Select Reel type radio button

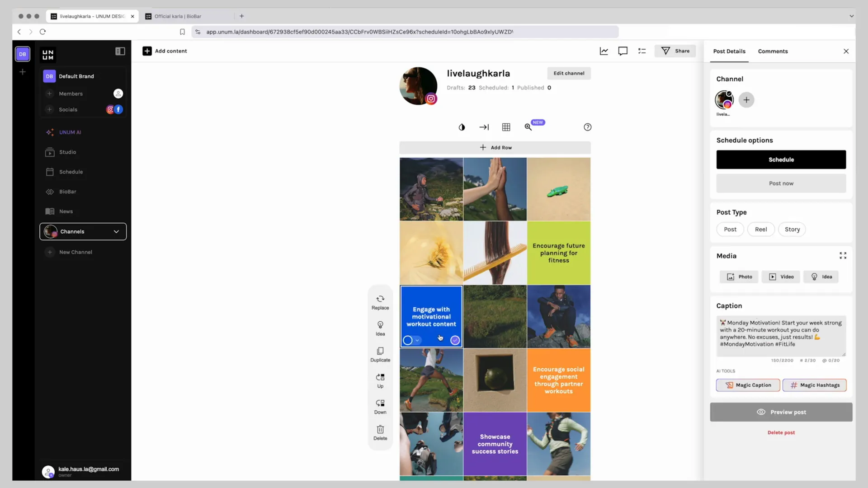[x=761, y=229]
